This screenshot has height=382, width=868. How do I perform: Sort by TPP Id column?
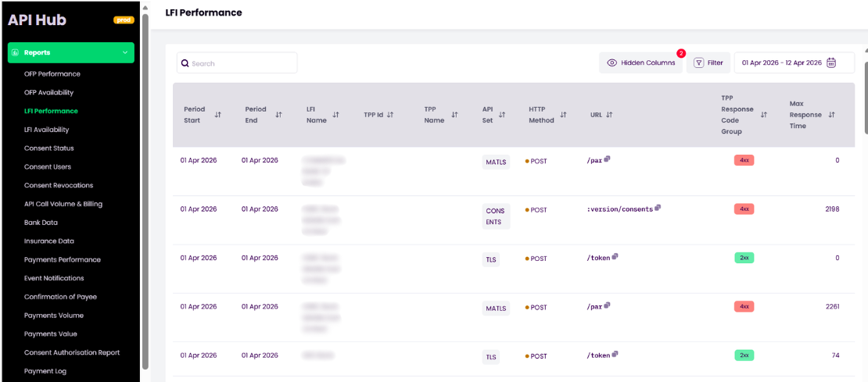[389, 115]
